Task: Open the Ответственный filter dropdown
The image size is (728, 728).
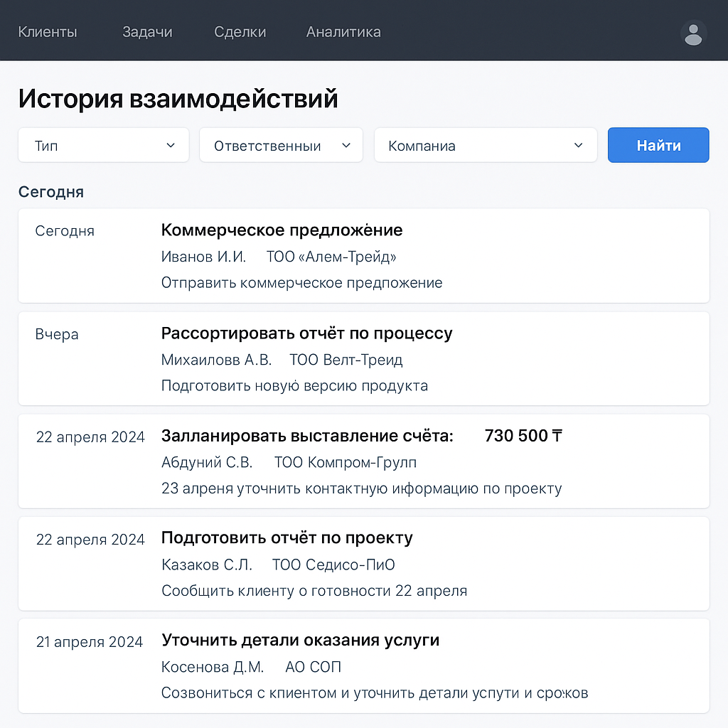Action: (x=281, y=145)
